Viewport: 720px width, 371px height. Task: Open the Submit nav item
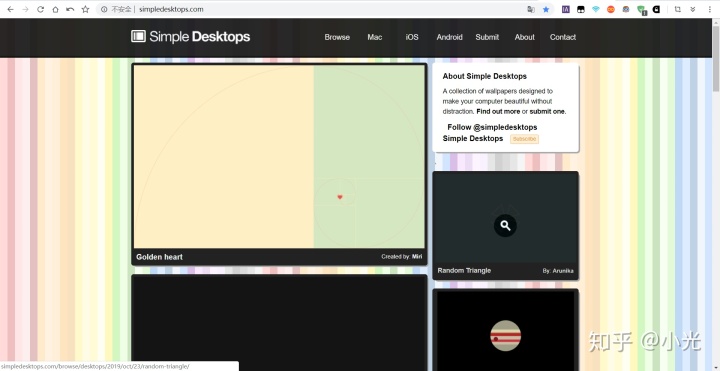tap(487, 37)
